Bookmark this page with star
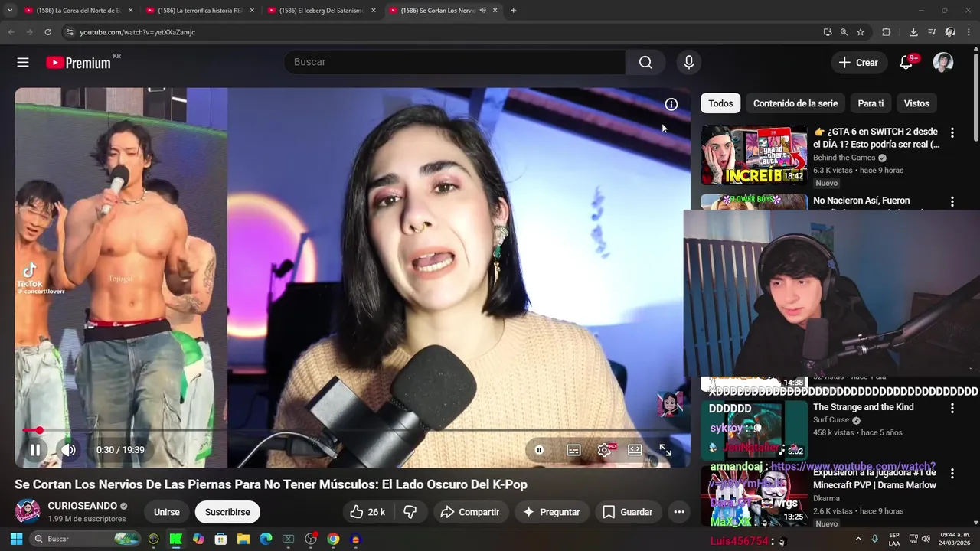The height and width of the screenshot is (551, 980). click(x=861, y=32)
